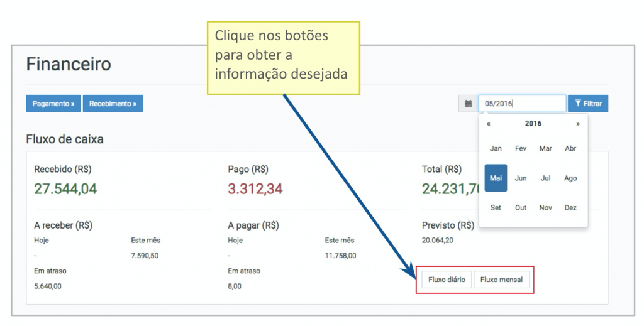Click the Financeiro page heading
The height and width of the screenshot is (326, 644).
(69, 64)
